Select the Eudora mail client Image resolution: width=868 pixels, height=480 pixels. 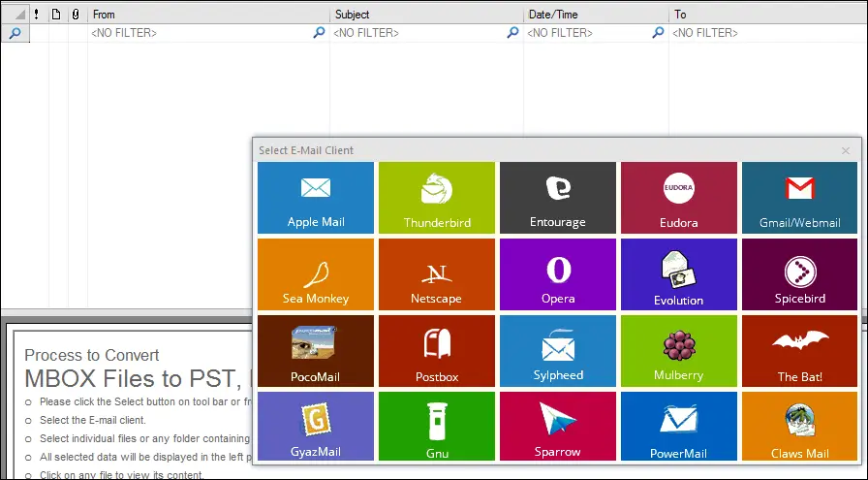[x=679, y=198]
